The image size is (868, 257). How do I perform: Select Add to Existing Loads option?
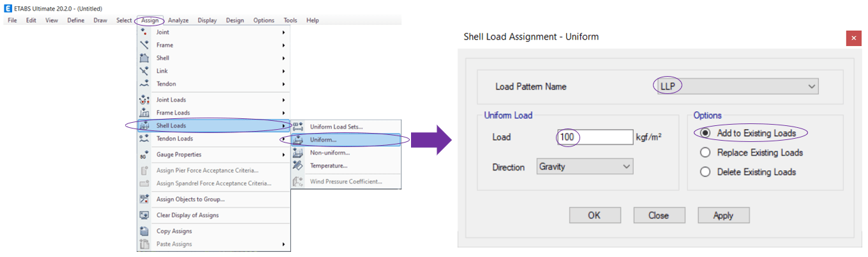point(705,134)
